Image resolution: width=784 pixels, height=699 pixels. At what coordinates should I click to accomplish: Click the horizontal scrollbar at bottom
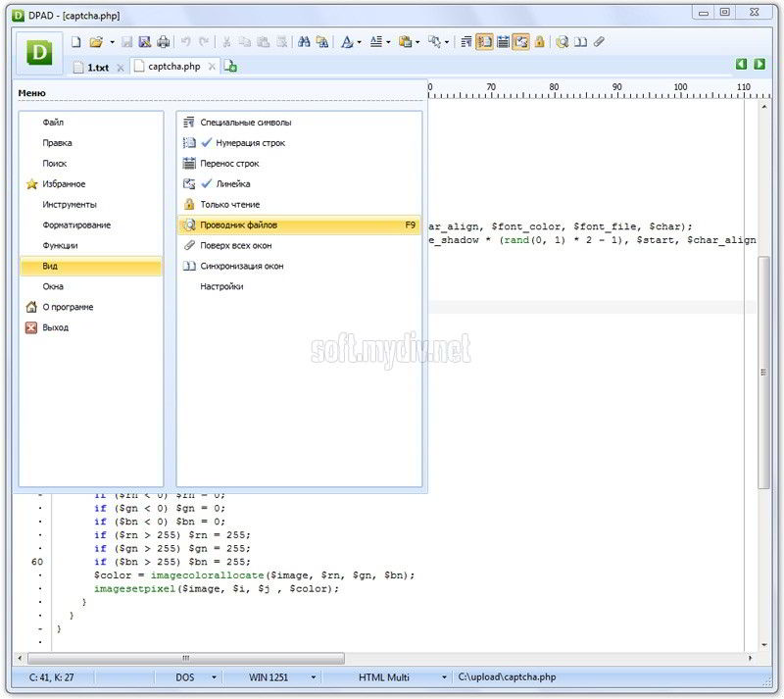pos(186,658)
